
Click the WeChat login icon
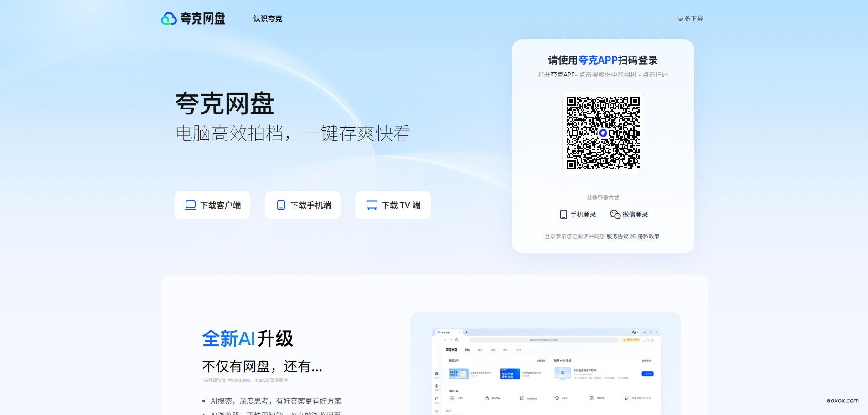[x=614, y=215]
